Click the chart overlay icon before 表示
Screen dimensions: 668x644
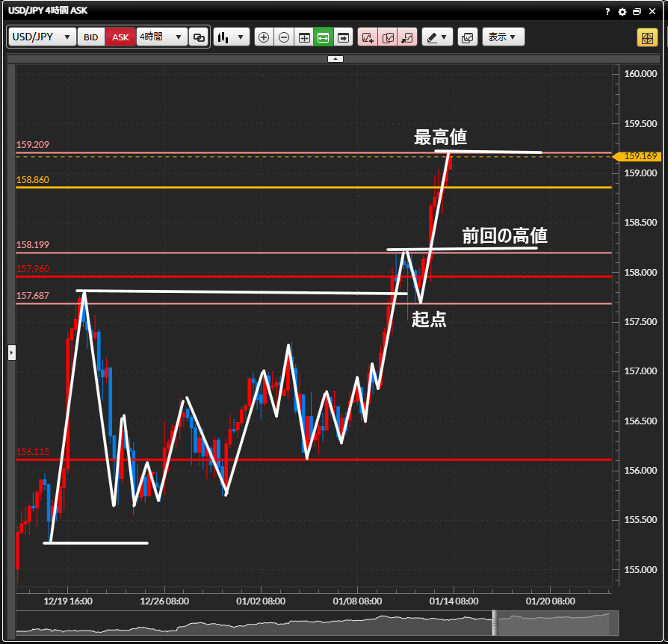tap(467, 37)
